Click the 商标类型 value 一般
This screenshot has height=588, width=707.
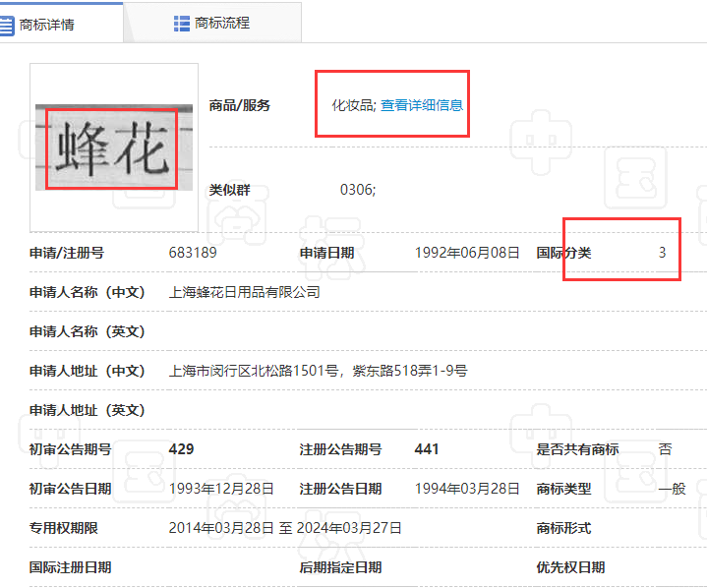[x=672, y=489]
